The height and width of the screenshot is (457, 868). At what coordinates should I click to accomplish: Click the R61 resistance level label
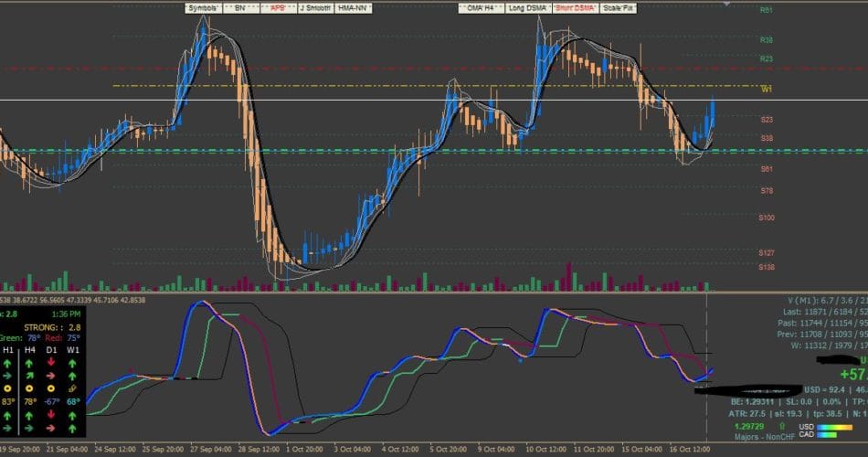766,10
